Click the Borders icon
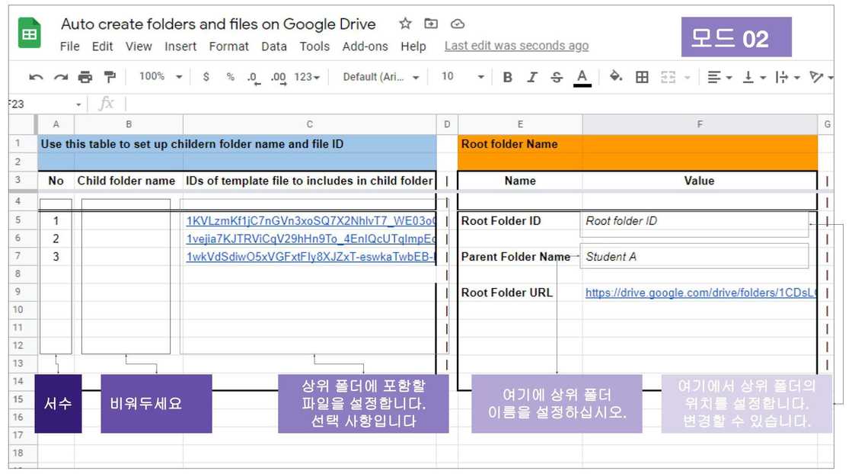868x474 pixels. tap(642, 77)
